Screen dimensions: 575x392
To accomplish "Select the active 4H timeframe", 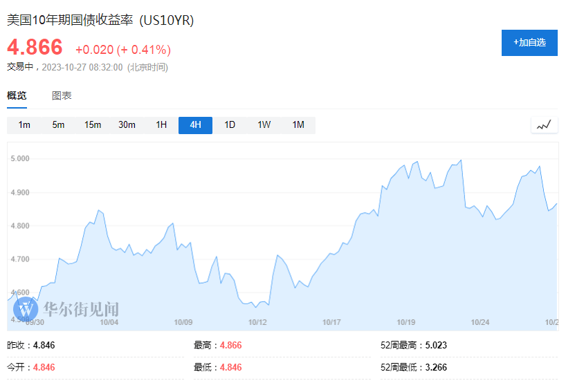I will 195,125.
